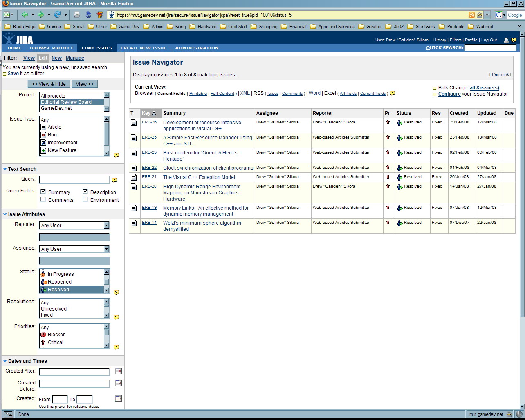The width and height of the screenshot is (525, 420).
Task: Click the browser Forward arrow button
Action: pyautogui.click(x=41, y=15)
